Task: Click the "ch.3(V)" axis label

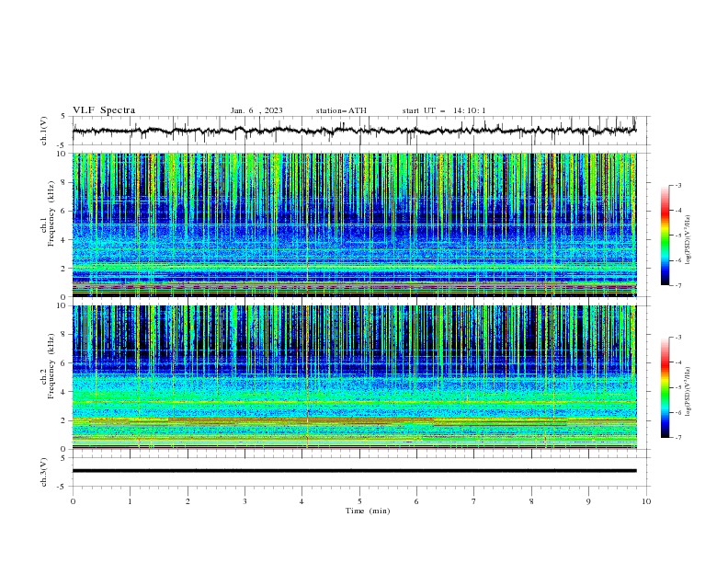Action: [44, 472]
